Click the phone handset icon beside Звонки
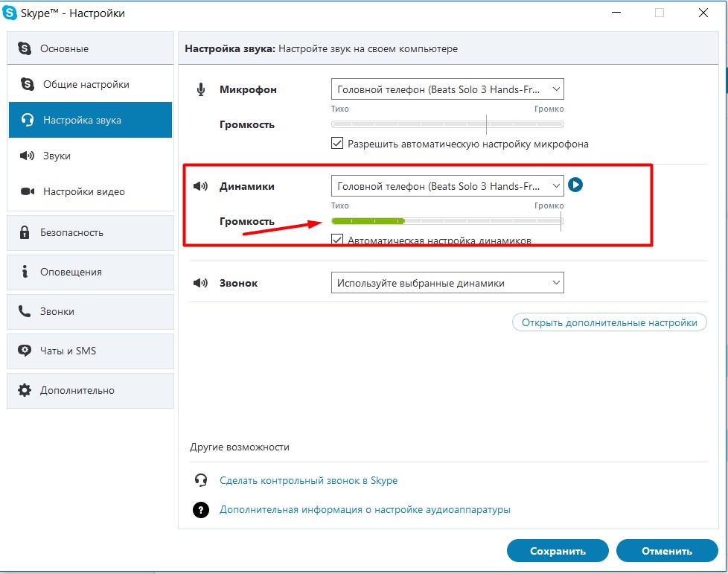The width and height of the screenshot is (728, 574). pyautogui.click(x=24, y=310)
